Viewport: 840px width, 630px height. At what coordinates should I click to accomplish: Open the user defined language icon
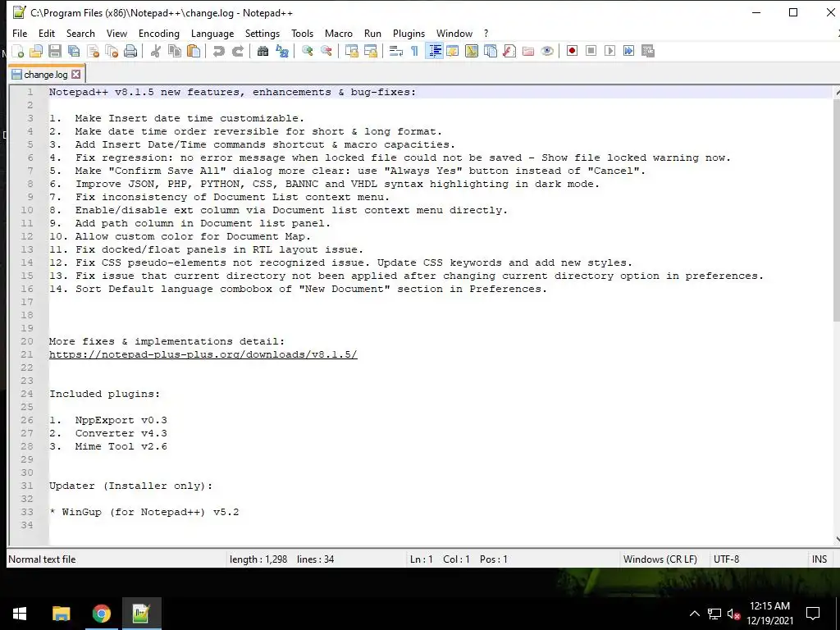pyautogui.click(x=453, y=51)
